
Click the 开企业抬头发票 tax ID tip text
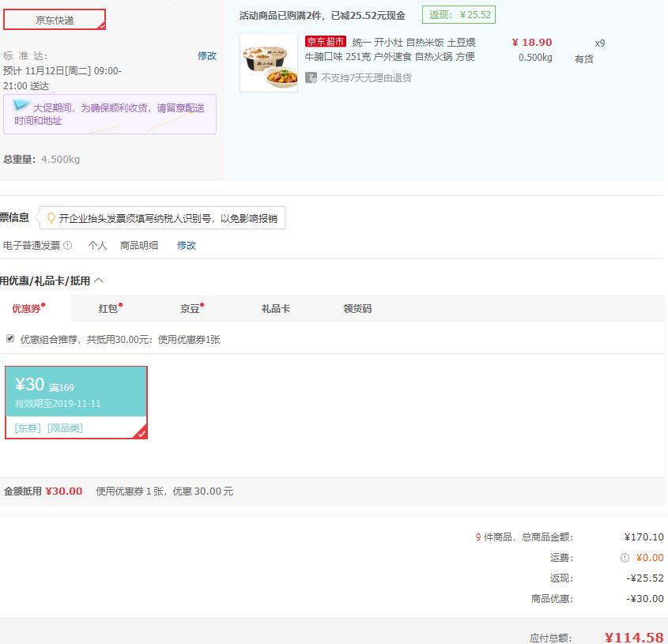tap(168, 218)
